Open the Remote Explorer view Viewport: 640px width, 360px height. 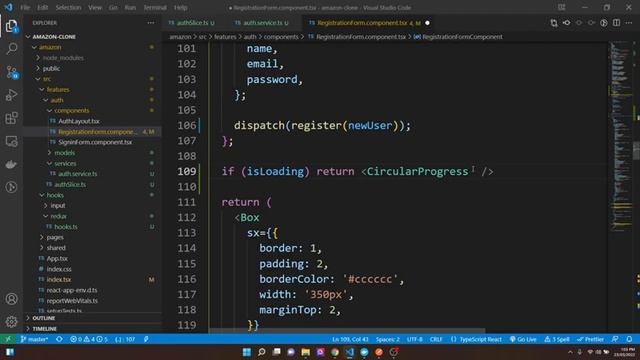pyautogui.click(x=11, y=141)
